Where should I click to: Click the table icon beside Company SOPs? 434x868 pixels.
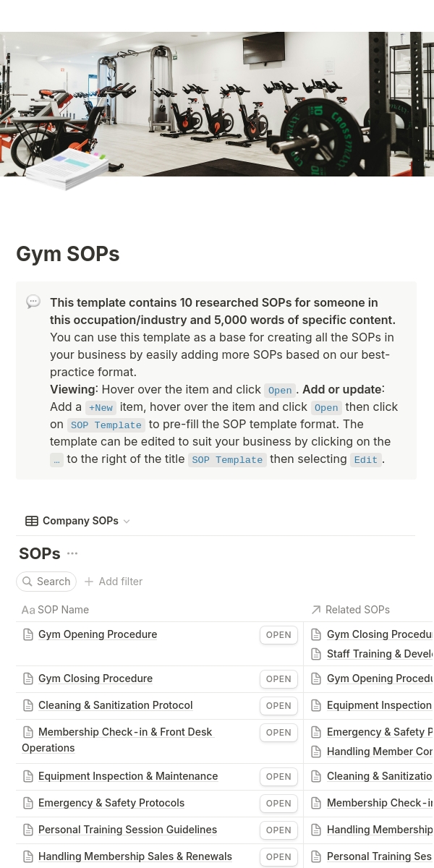(x=32, y=521)
